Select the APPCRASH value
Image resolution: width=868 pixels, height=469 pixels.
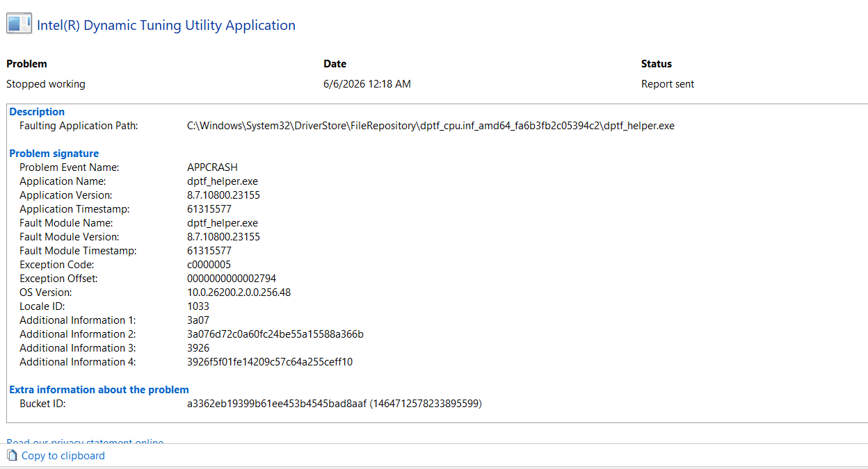click(x=212, y=167)
